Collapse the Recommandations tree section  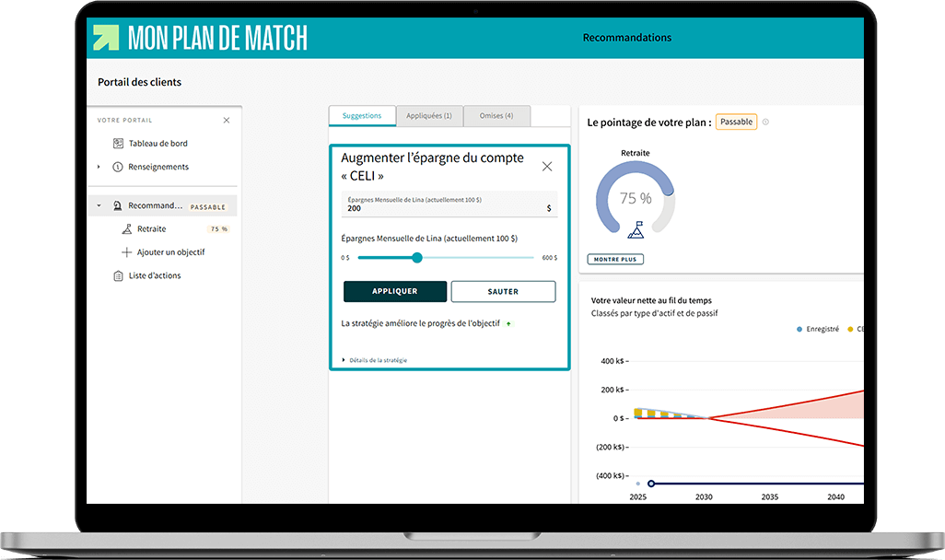[x=99, y=206]
